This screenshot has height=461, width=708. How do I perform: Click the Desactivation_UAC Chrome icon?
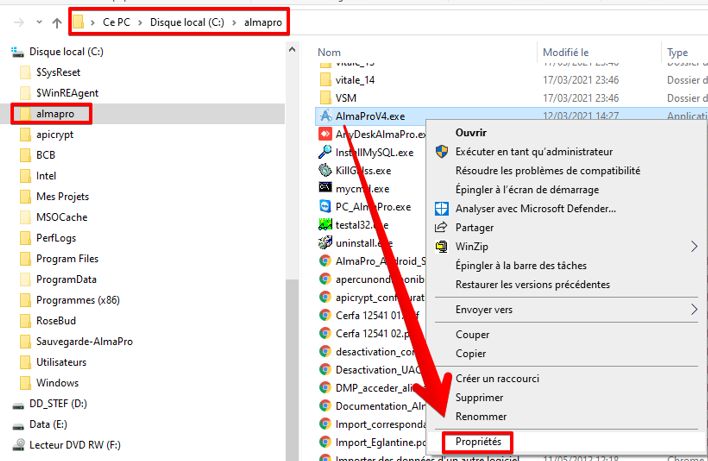pyautogui.click(x=325, y=369)
